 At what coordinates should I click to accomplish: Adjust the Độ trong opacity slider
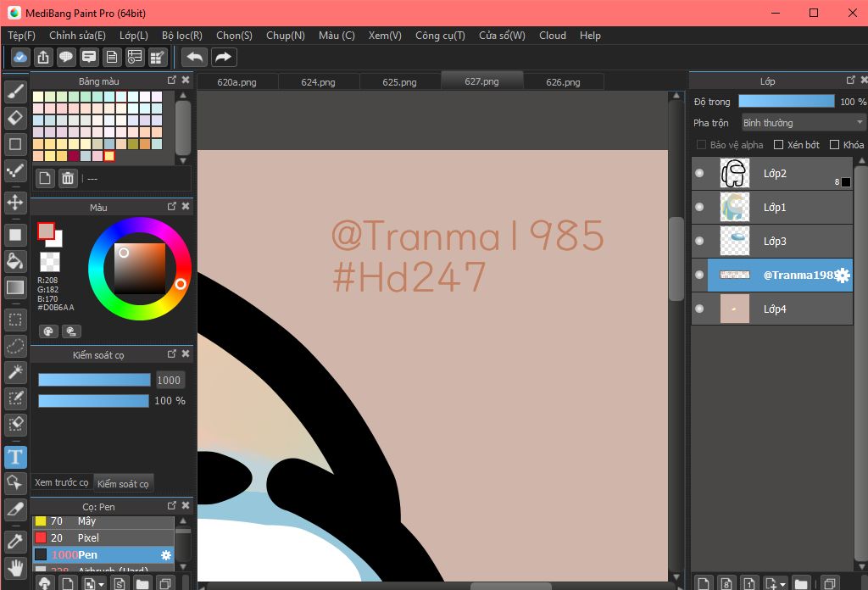[786, 101]
